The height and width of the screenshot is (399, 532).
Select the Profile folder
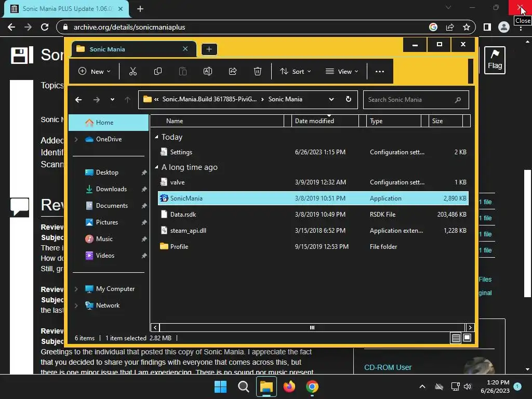(x=313, y=247)
